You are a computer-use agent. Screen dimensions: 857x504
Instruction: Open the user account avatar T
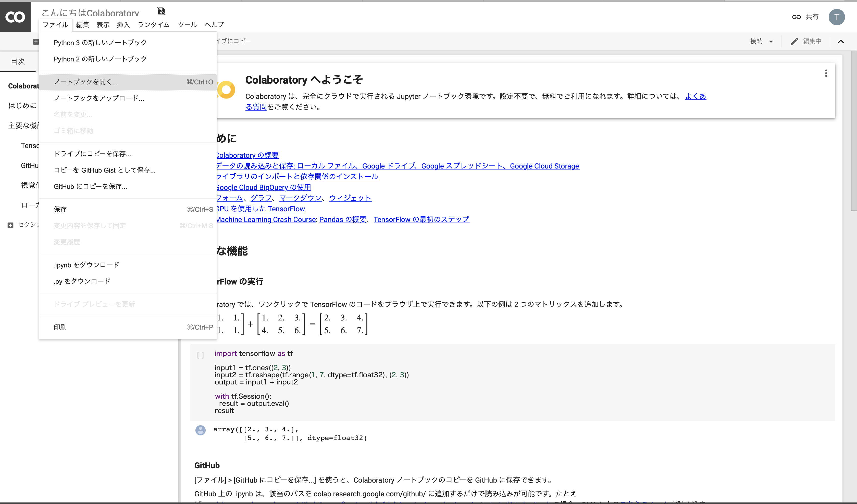(x=836, y=17)
